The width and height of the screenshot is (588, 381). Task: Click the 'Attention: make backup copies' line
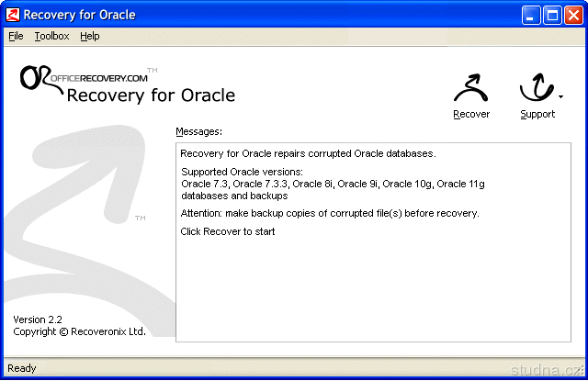330,213
